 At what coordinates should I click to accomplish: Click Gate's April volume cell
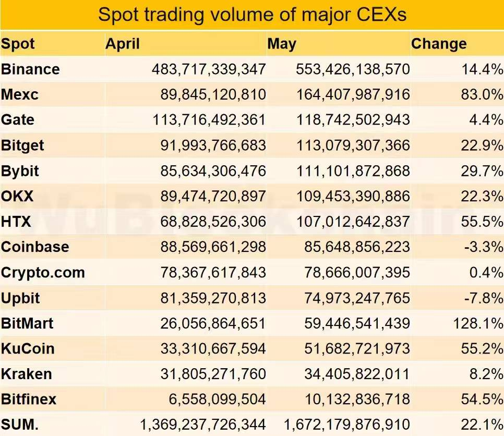coord(209,120)
